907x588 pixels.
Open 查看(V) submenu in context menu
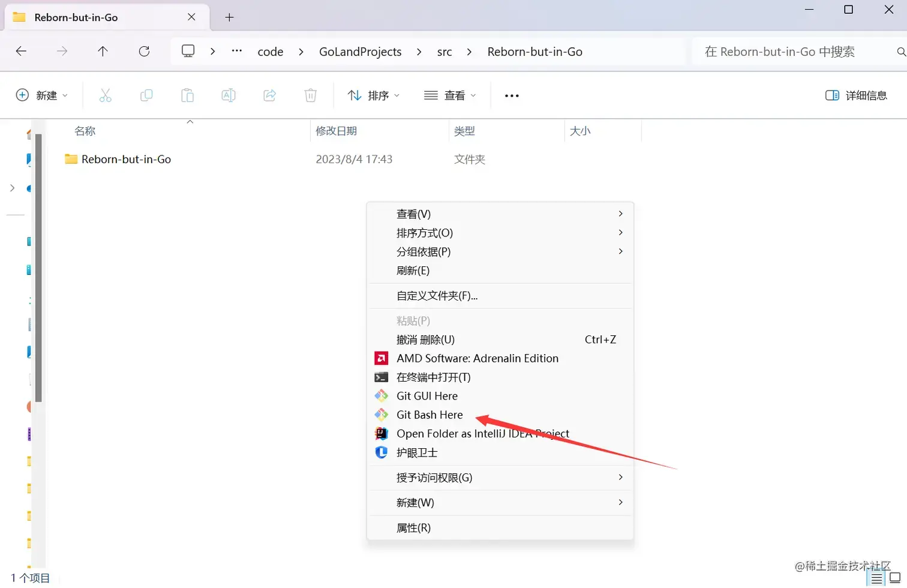[500, 214]
